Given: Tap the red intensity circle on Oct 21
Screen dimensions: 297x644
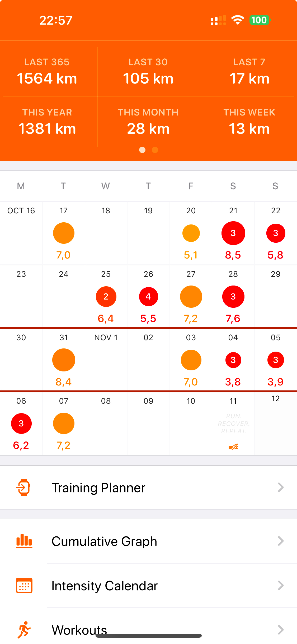Looking at the screenshot, I should click(x=233, y=233).
